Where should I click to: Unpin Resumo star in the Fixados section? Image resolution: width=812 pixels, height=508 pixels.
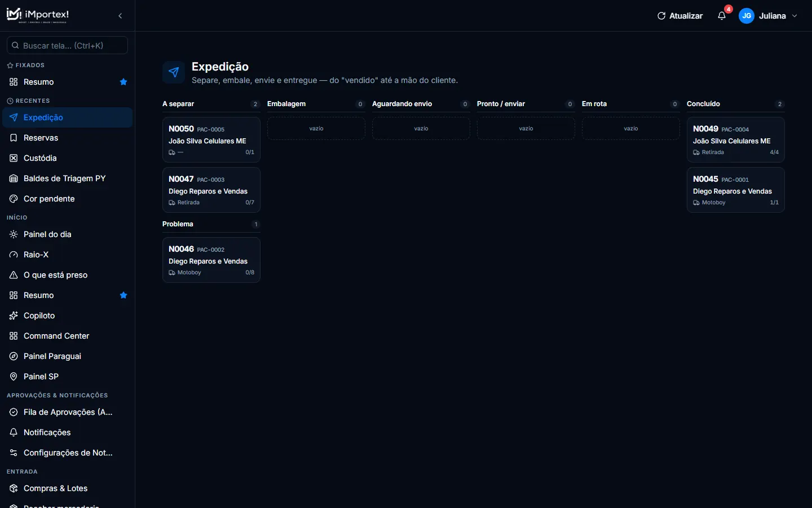123,82
